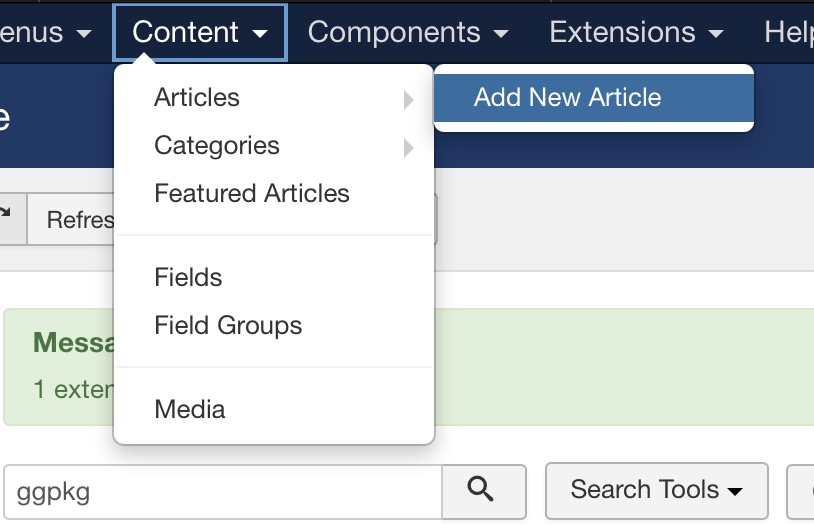Click the arrow icon left of Refresh

point(8,216)
